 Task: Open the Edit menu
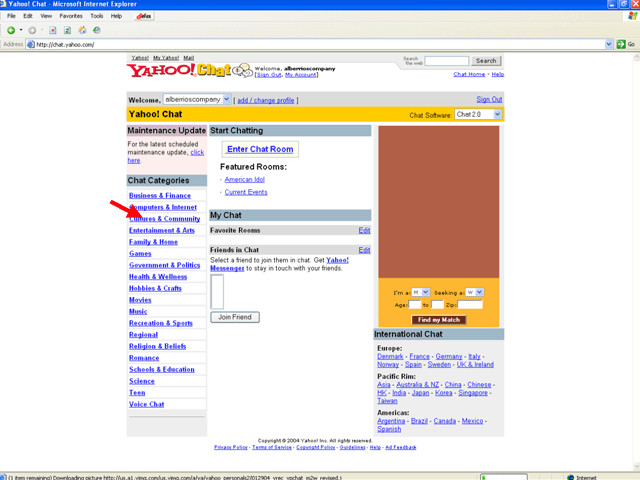click(28, 16)
